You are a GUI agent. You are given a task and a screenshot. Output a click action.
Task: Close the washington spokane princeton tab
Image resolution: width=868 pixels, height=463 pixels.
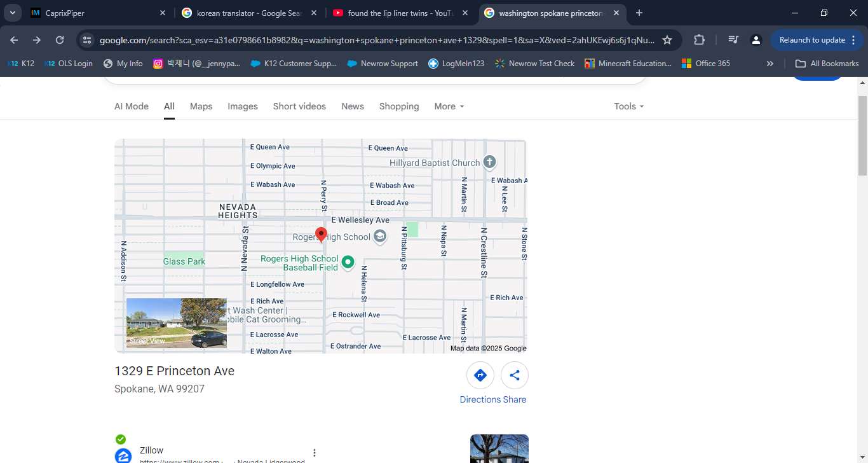[x=616, y=13]
